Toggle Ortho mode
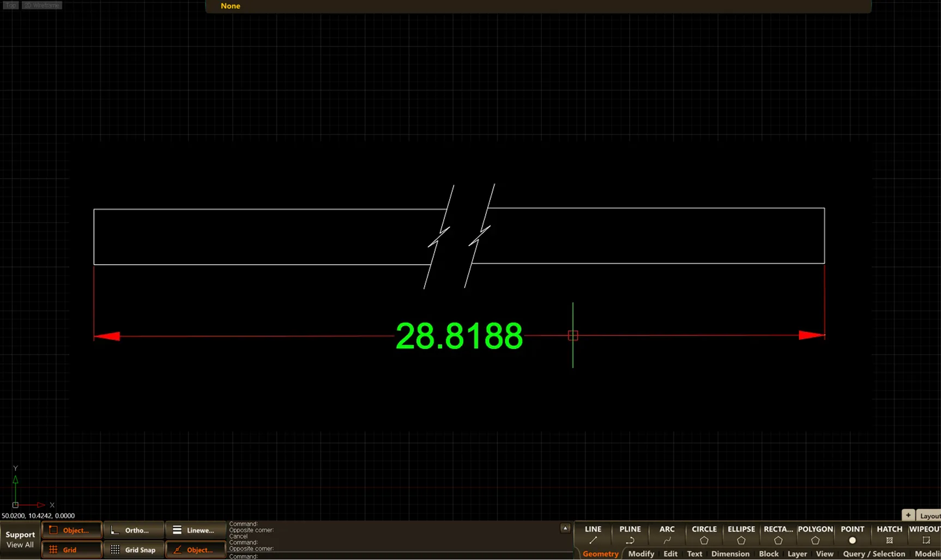This screenshot has width=941, height=560. pyautogui.click(x=134, y=530)
